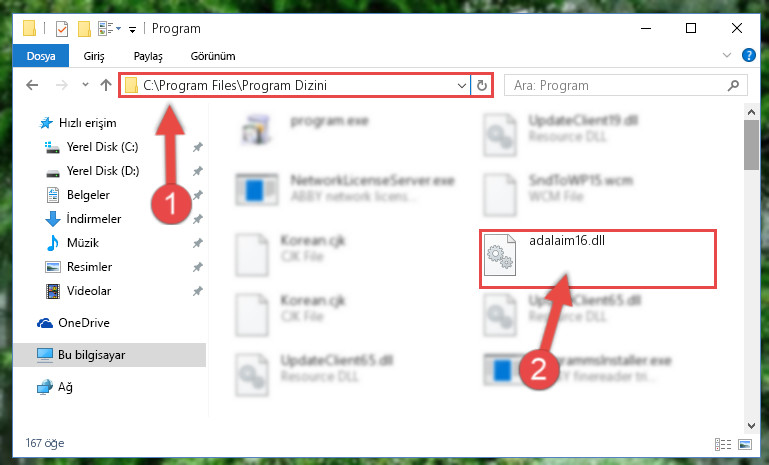Open Yerel Disk (C:) in the sidebar

pos(103,147)
